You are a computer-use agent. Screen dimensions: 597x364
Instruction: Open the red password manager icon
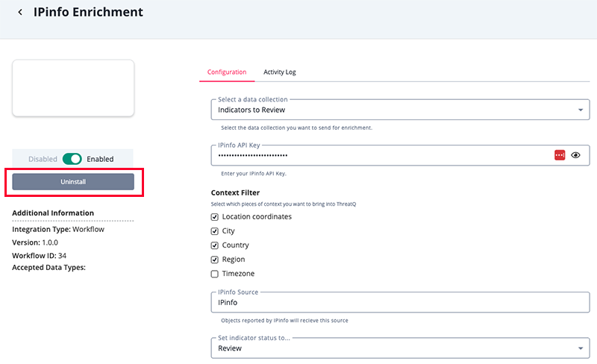pos(559,155)
